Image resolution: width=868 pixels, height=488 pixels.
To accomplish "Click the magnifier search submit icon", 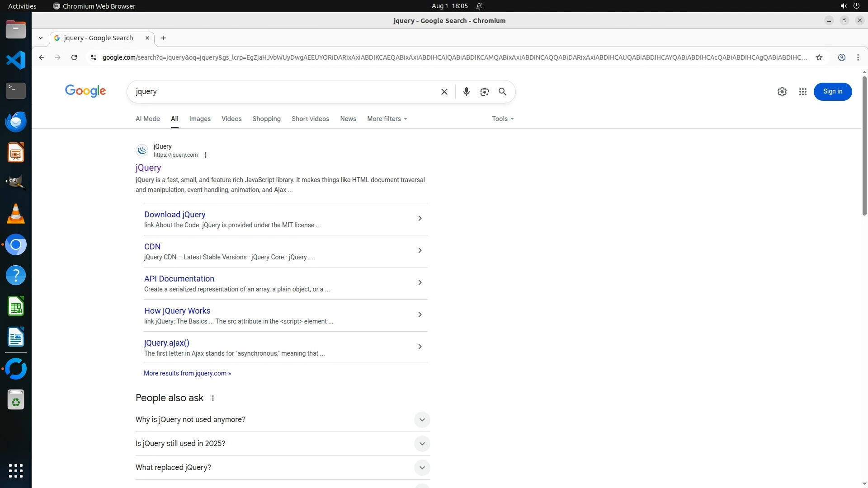I will click(502, 92).
